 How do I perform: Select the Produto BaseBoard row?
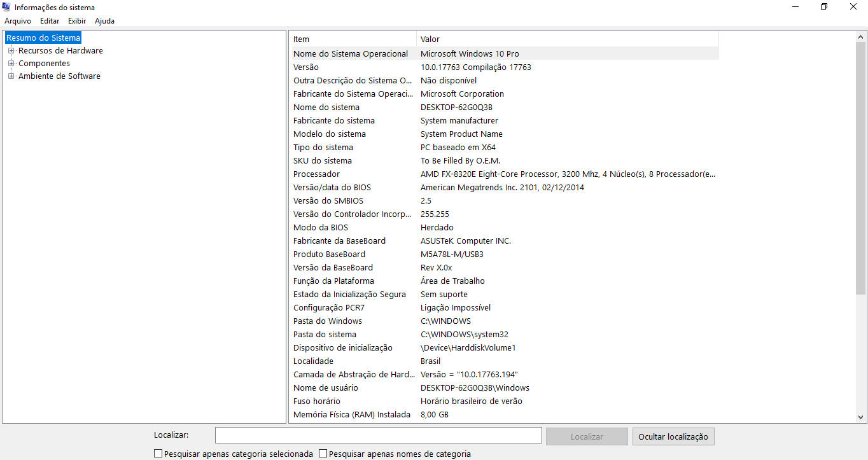tap(505, 254)
